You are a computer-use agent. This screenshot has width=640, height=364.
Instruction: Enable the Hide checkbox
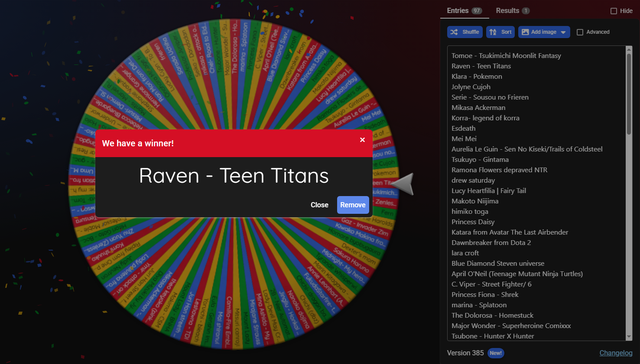coord(614,11)
